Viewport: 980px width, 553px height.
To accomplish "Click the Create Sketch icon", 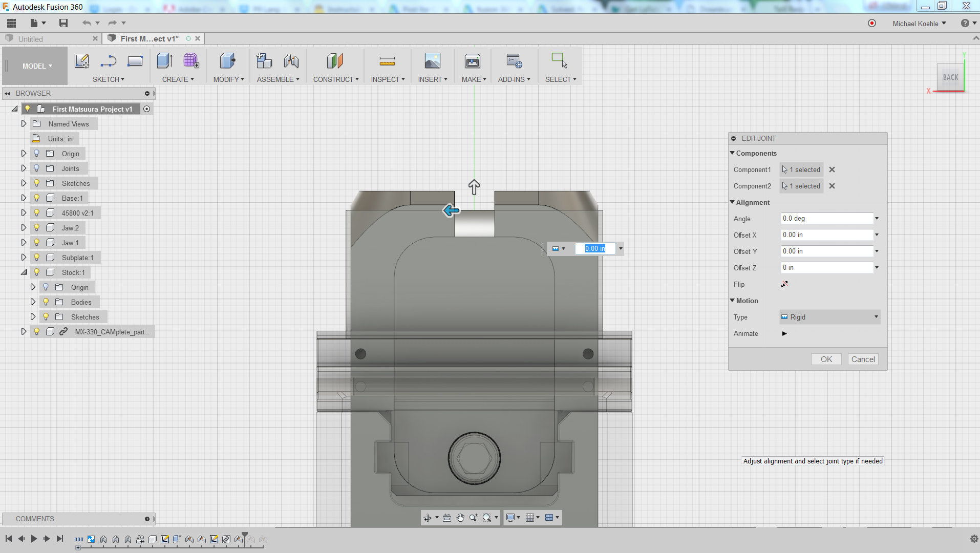I will tap(81, 61).
